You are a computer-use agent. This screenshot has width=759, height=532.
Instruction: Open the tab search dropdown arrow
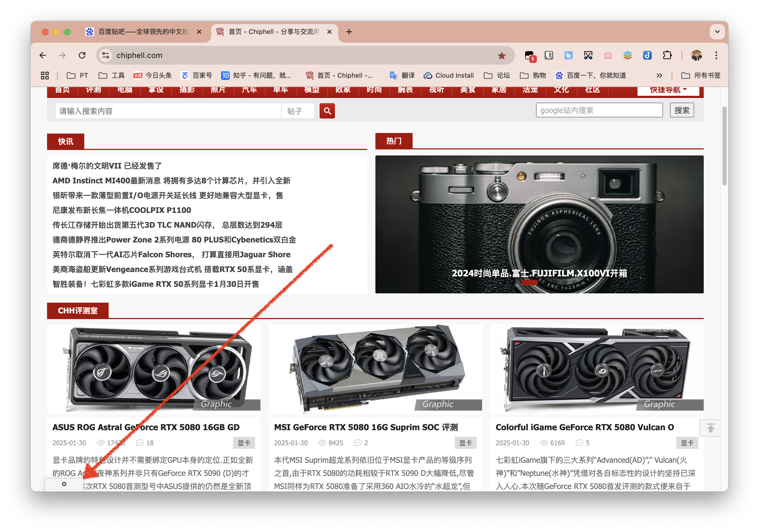[717, 32]
